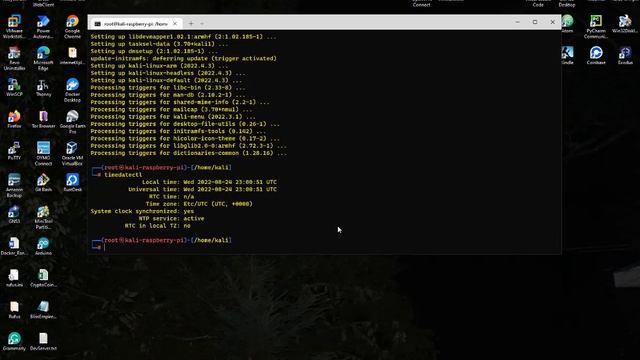Open Revo Uninstaller shortcut

(x=14, y=59)
